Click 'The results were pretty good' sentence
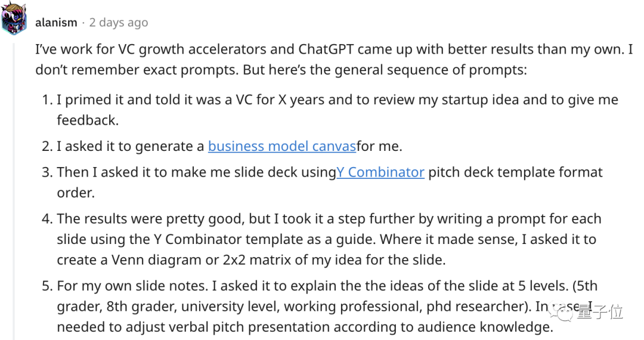The image size is (644, 340). pos(151,218)
